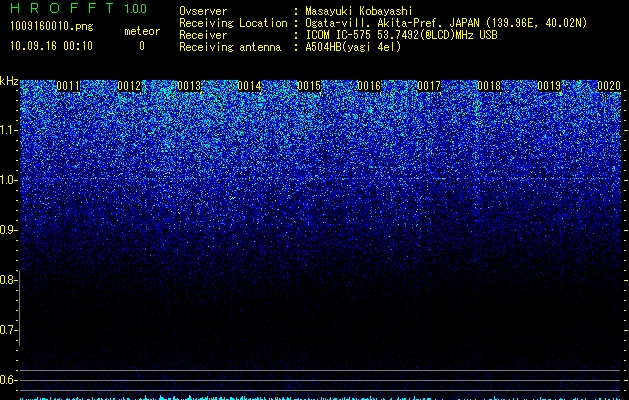Screen dimensions: 629x400
Task: Click the meteor count label
Action: (142, 31)
